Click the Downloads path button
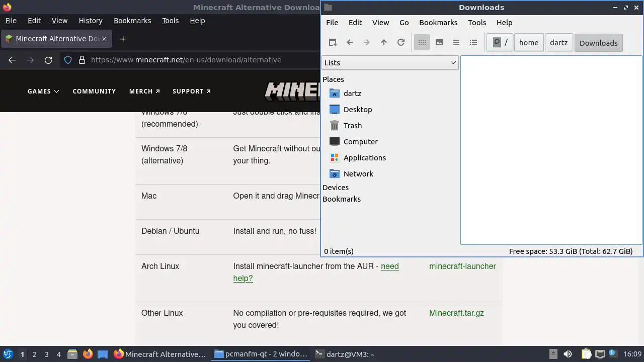This screenshot has height=362, width=644. (598, 43)
